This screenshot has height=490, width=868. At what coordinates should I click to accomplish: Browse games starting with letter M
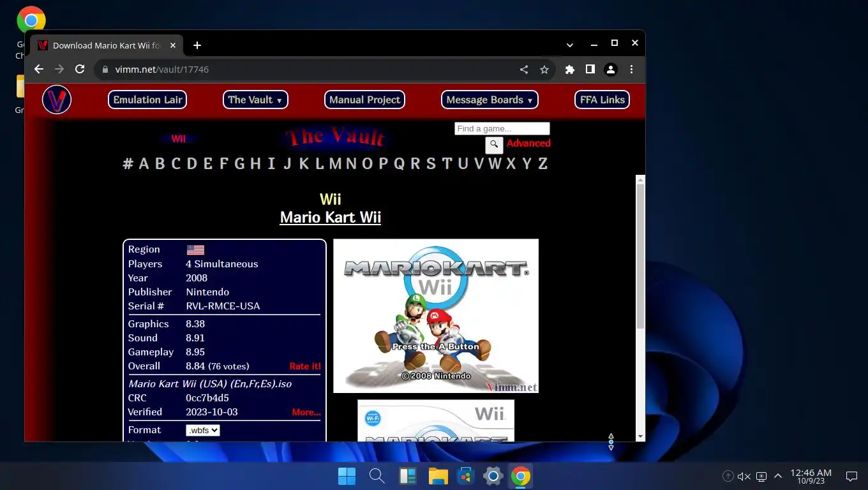tap(335, 164)
